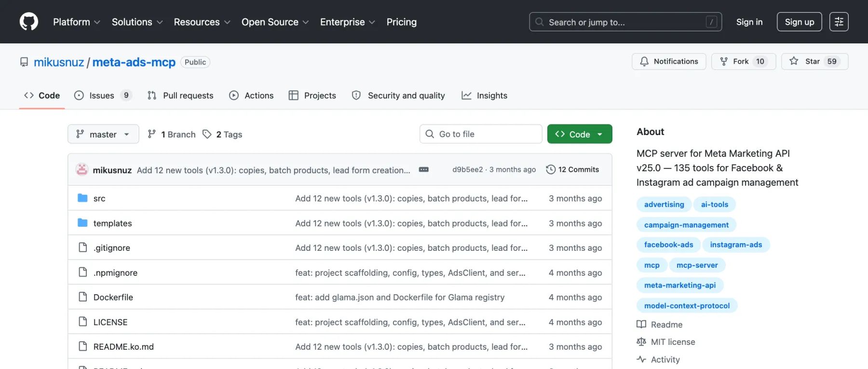Screen dimensions: 868x369
Task: Click the branch icon beside 1 Branch
Action: [x=152, y=134]
